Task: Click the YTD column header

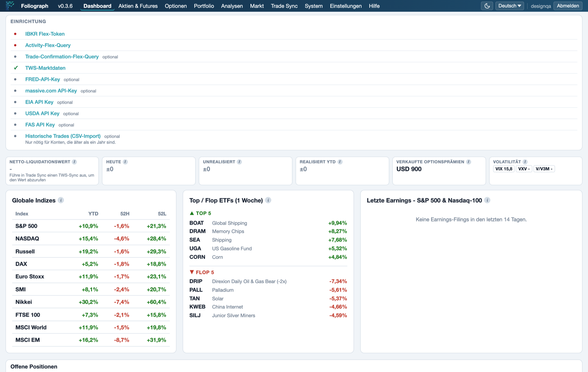Action: (x=93, y=214)
